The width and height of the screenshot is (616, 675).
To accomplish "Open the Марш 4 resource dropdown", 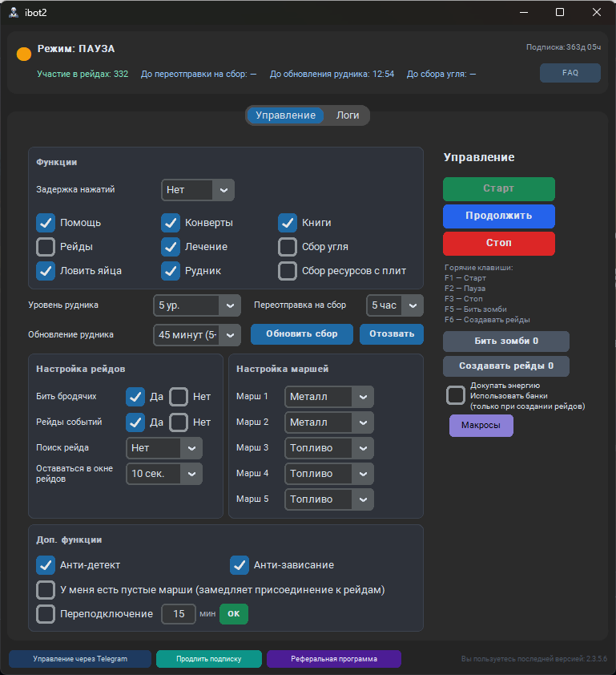I will pyautogui.click(x=329, y=474).
